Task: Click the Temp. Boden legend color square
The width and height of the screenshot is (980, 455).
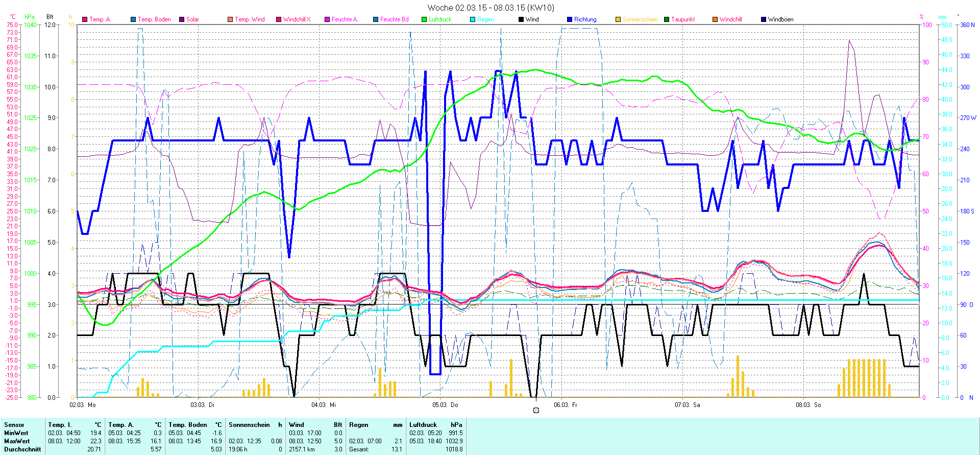Action: [133, 19]
